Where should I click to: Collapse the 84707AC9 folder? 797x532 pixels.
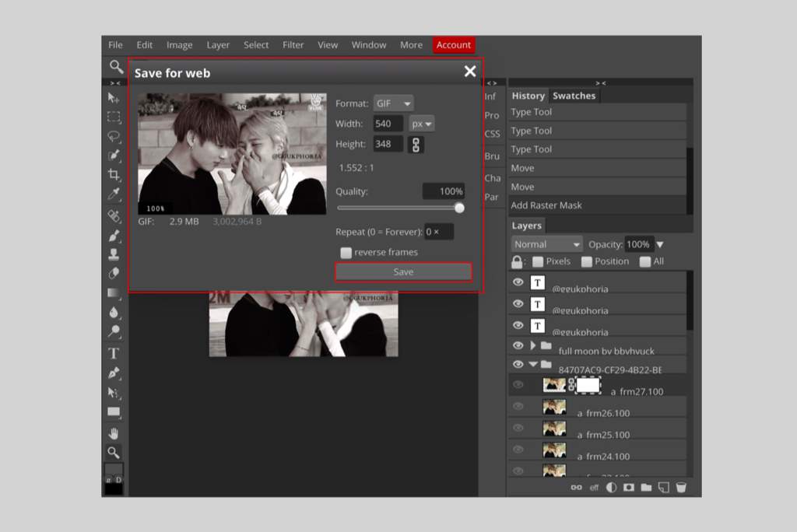point(532,364)
